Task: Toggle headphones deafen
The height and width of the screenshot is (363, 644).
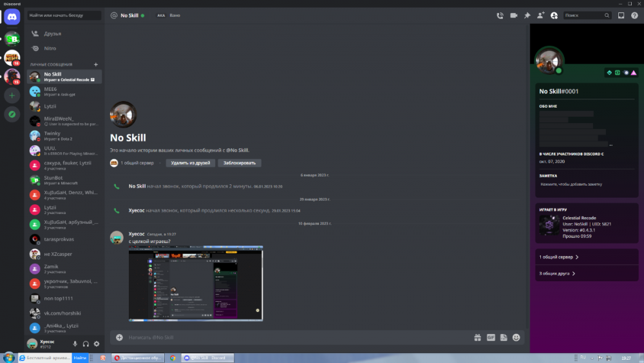Action: point(86,344)
